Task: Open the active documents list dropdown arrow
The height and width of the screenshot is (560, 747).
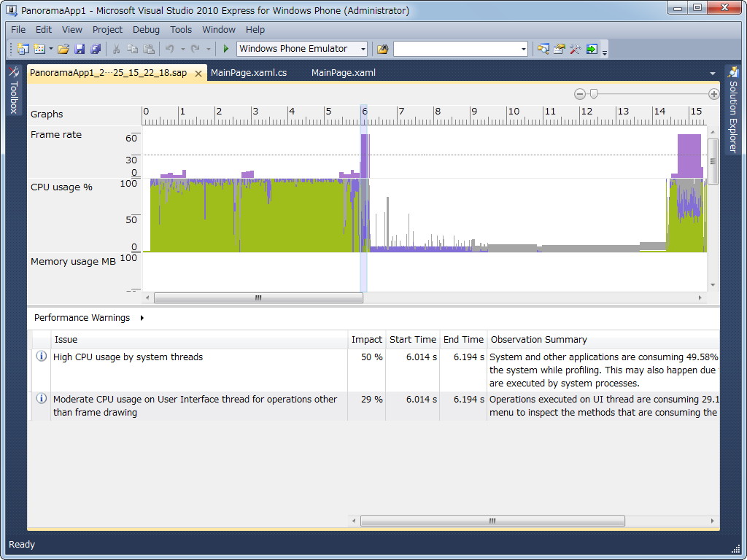Action: click(712, 74)
